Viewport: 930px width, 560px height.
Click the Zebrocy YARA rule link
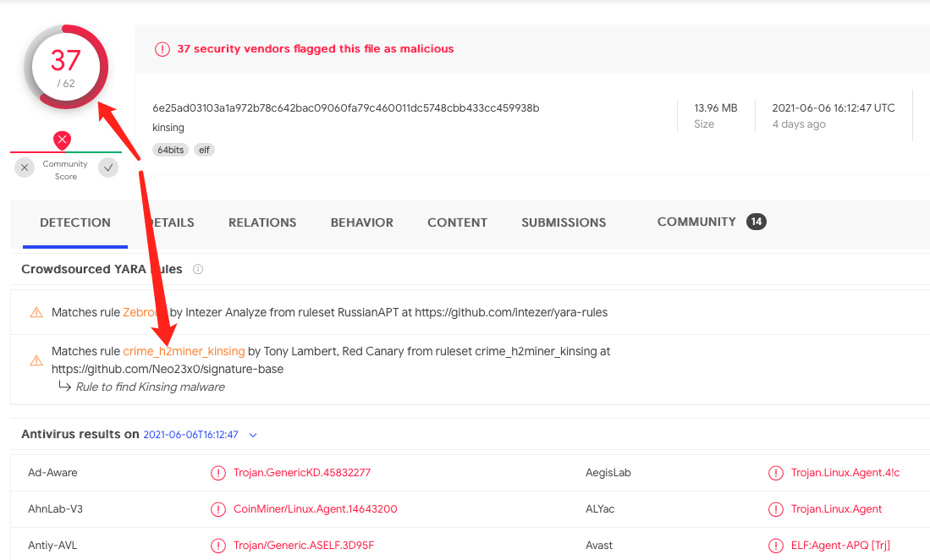[142, 312]
